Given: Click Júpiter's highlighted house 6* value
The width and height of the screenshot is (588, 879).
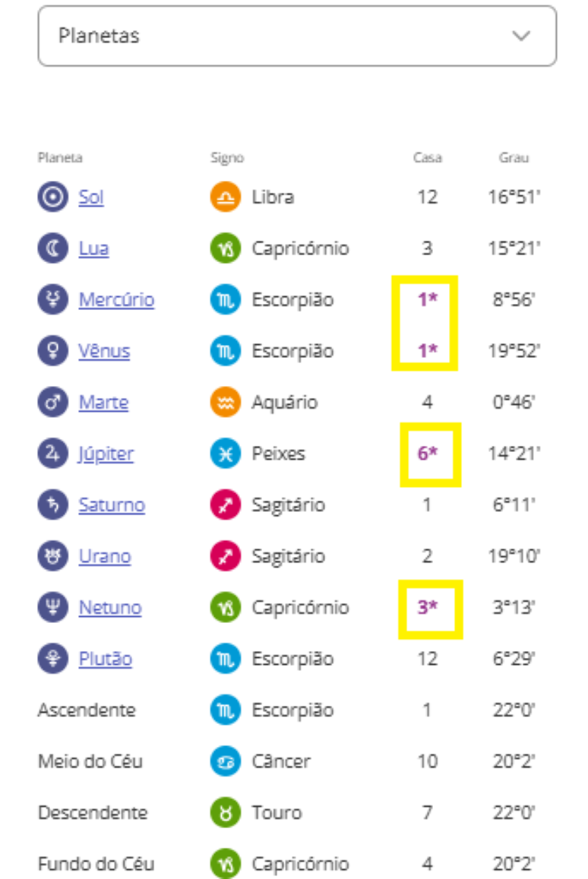Looking at the screenshot, I should 427,454.
